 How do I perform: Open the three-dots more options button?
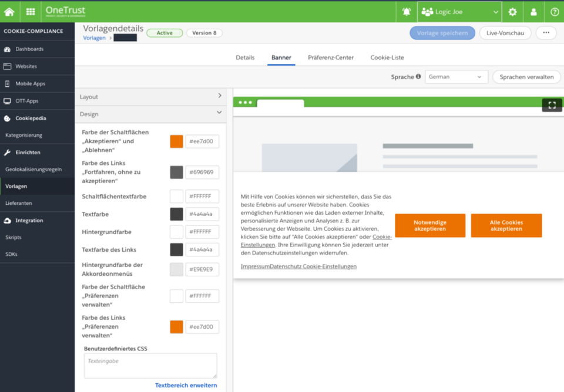pos(546,33)
